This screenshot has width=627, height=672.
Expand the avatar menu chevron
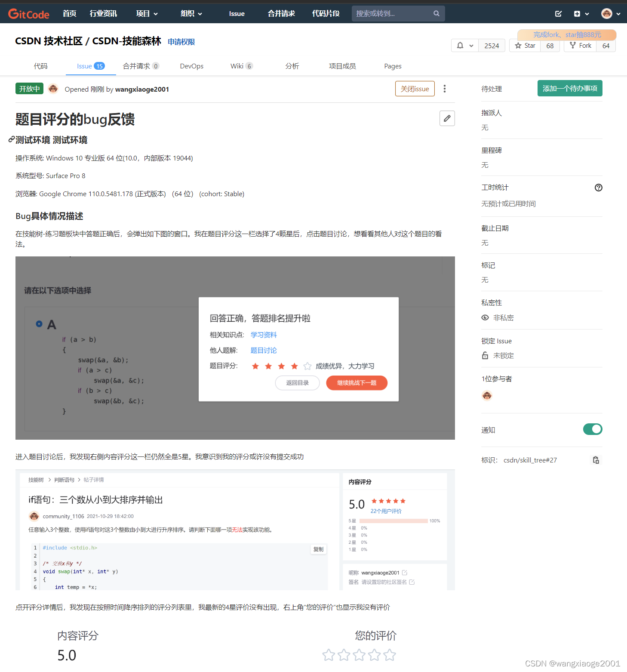618,14
